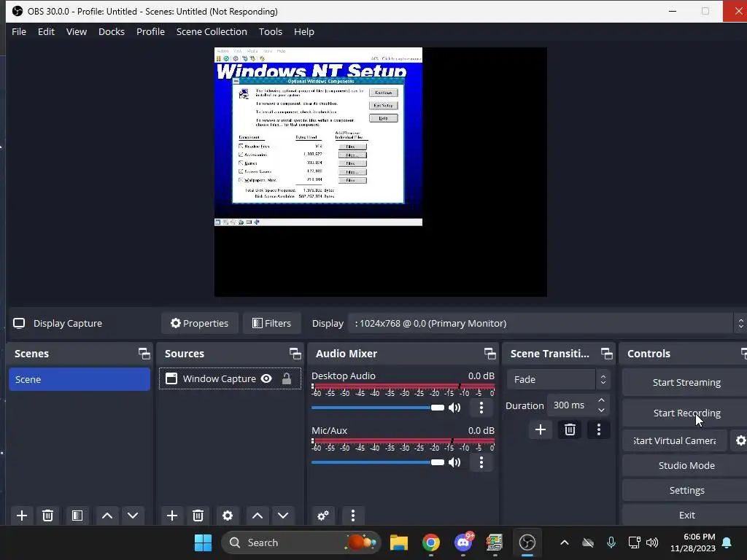The height and width of the screenshot is (560, 747).
Task: Open the Display monitor dropdown
Action: 547,323
